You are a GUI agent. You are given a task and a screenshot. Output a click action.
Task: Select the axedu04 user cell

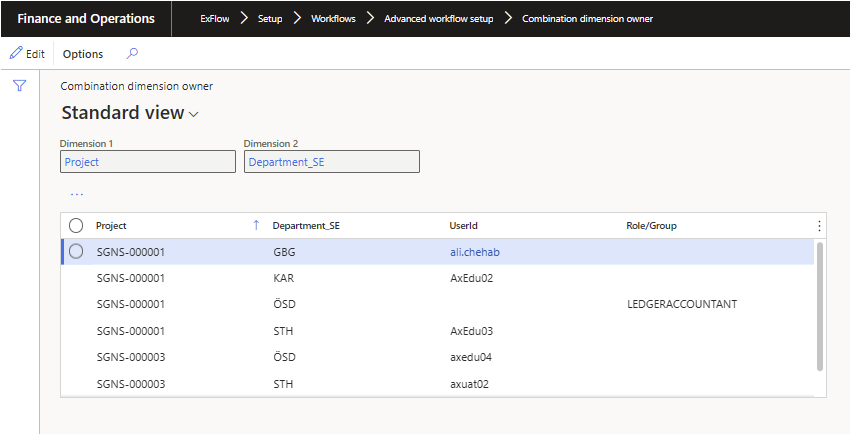[471, 357]
